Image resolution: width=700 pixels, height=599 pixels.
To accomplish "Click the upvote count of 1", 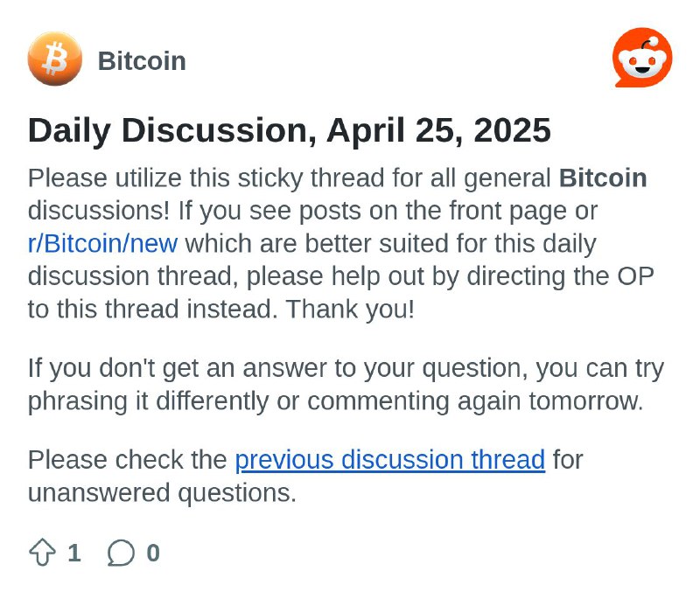I will [x=74, y=553].
